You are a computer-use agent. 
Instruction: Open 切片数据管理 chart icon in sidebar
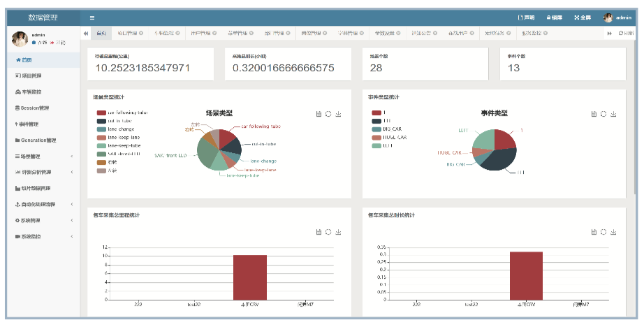click(x=17, y=188)
